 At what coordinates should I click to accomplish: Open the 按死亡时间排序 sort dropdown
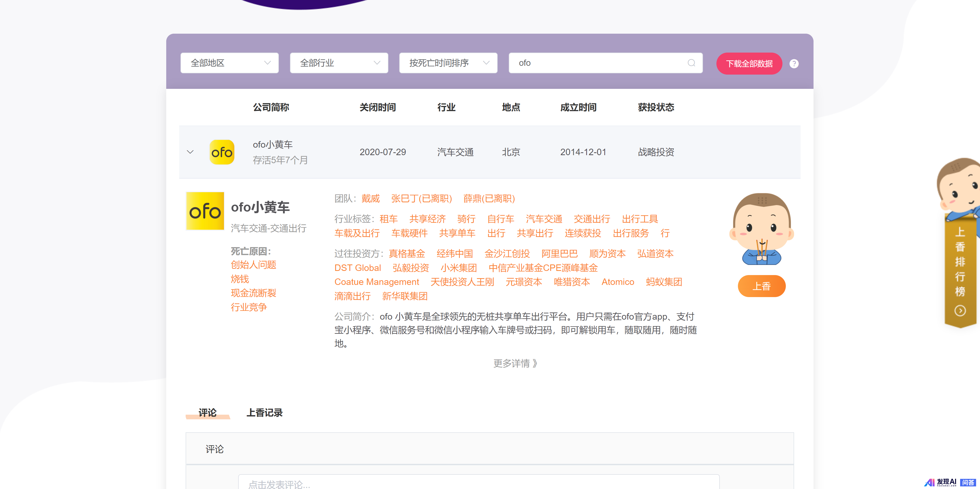(448, 63)
